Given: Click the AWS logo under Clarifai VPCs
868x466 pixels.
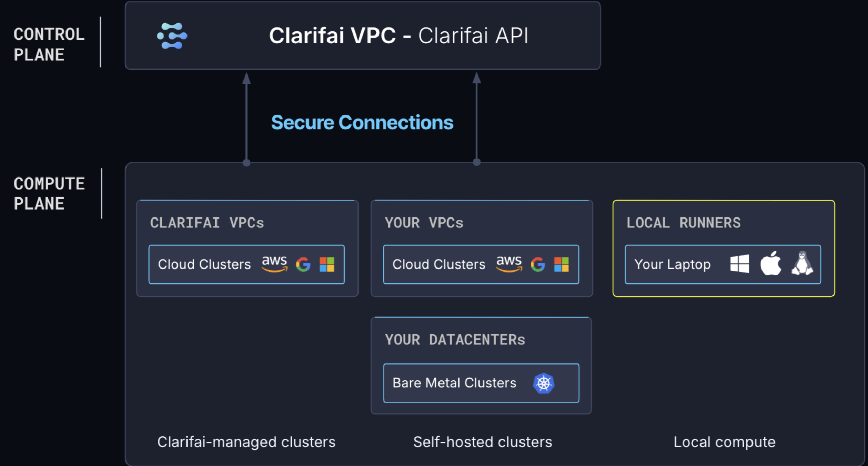Looking at the screenshot, I should coord(274,264).
